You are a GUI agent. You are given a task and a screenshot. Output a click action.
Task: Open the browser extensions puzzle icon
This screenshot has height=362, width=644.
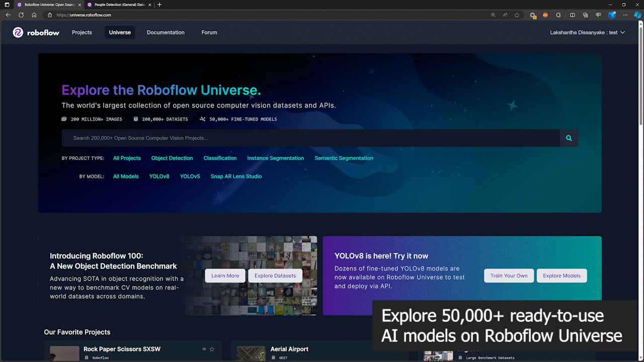coord(558,15)
